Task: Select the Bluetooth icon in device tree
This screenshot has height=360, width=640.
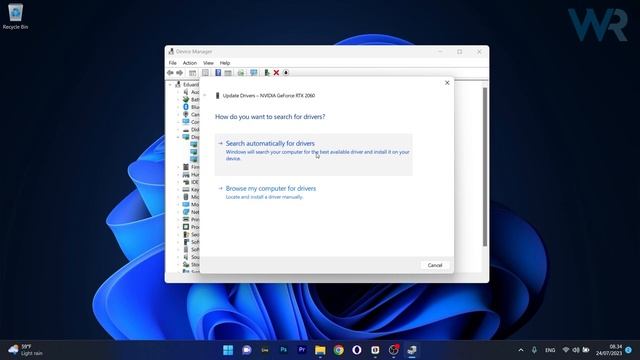Action: click(186, 107)
